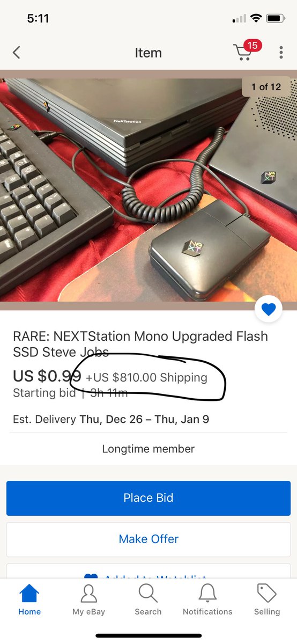Click the Place Bid button
The width and height of the screenshot is (297, 644).
pyautogui.click(x=148, y=498)
